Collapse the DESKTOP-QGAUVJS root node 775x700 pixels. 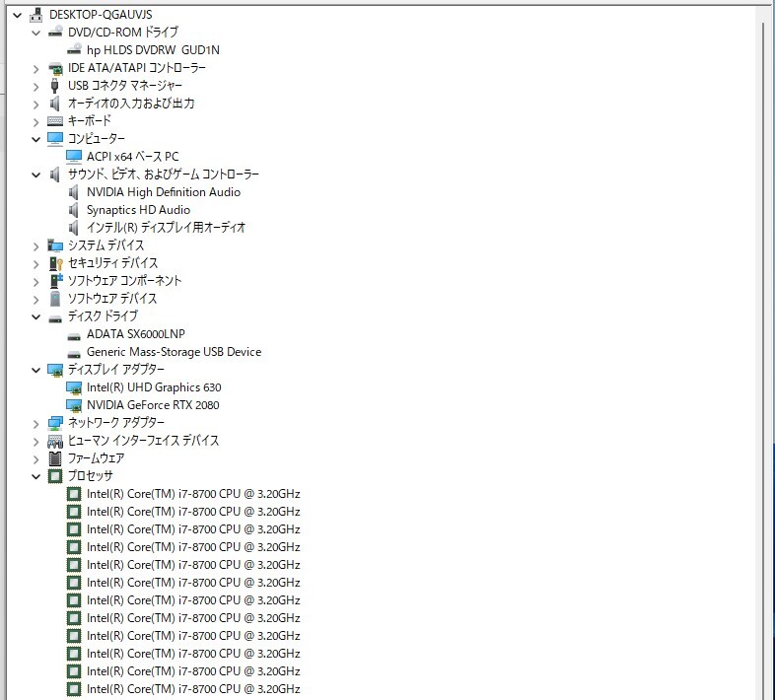(x=18, y=16)
